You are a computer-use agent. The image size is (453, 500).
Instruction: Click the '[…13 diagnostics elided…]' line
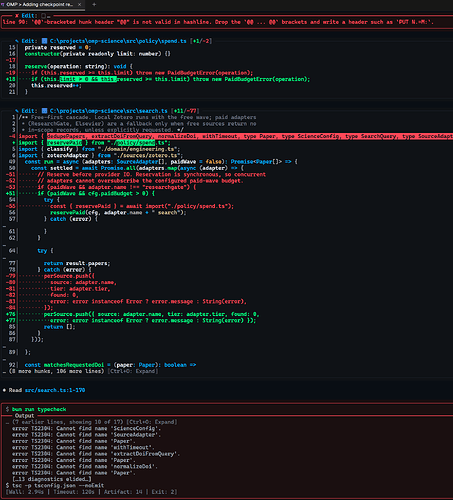(x=52, y=479)
